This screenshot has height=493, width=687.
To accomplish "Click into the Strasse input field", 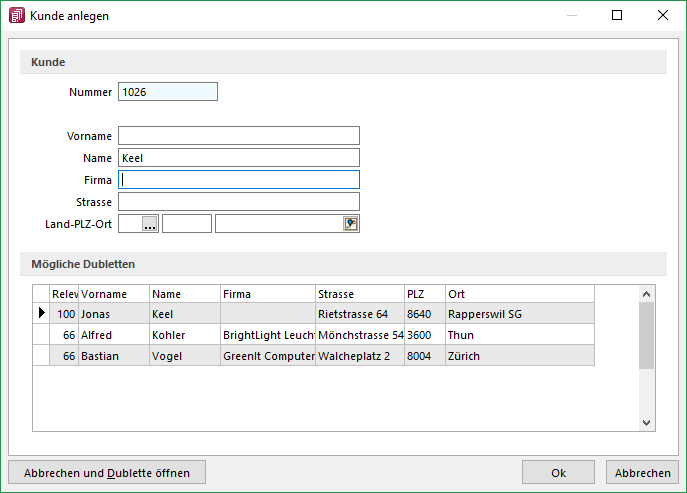I will pos(239,202).
